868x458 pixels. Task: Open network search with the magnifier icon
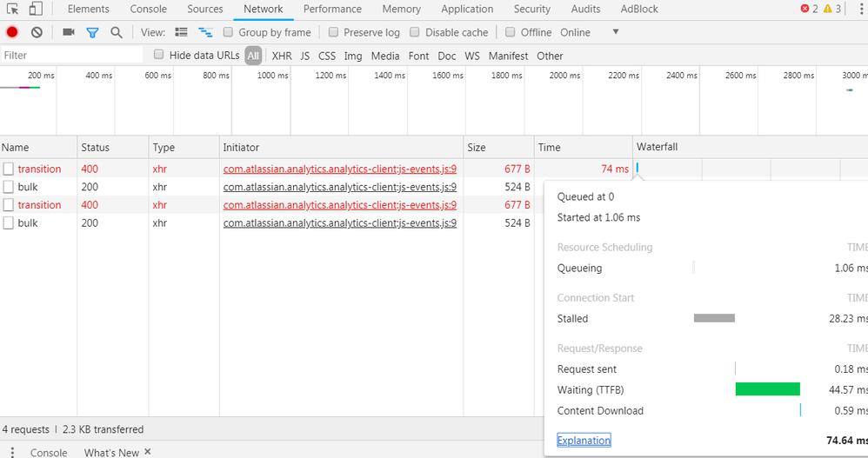pos(117,33)
